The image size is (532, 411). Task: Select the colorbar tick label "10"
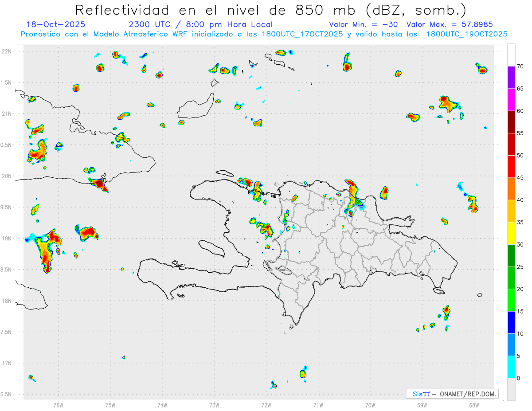(520, 333)
